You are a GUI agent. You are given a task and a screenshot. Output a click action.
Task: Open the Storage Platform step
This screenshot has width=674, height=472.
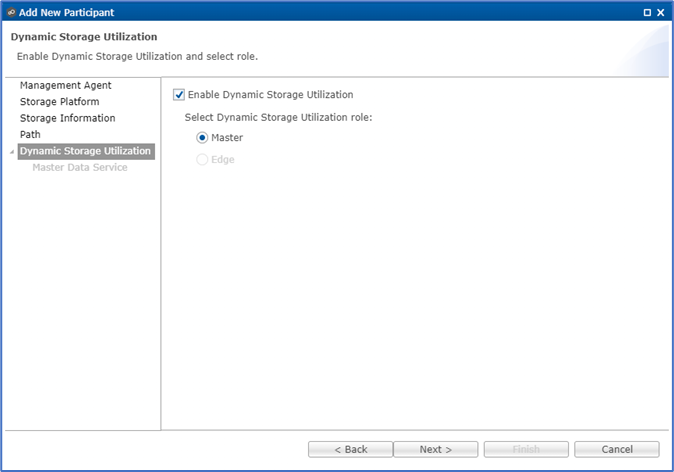tap(59, 102)
